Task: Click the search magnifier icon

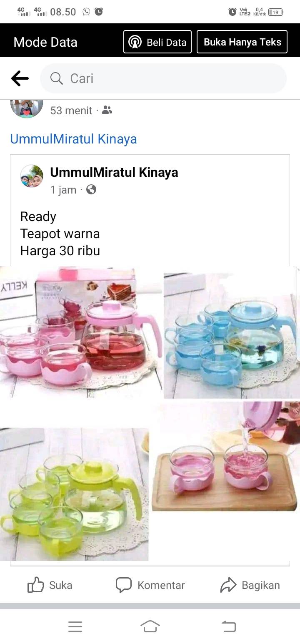Action: click(56, 78)
